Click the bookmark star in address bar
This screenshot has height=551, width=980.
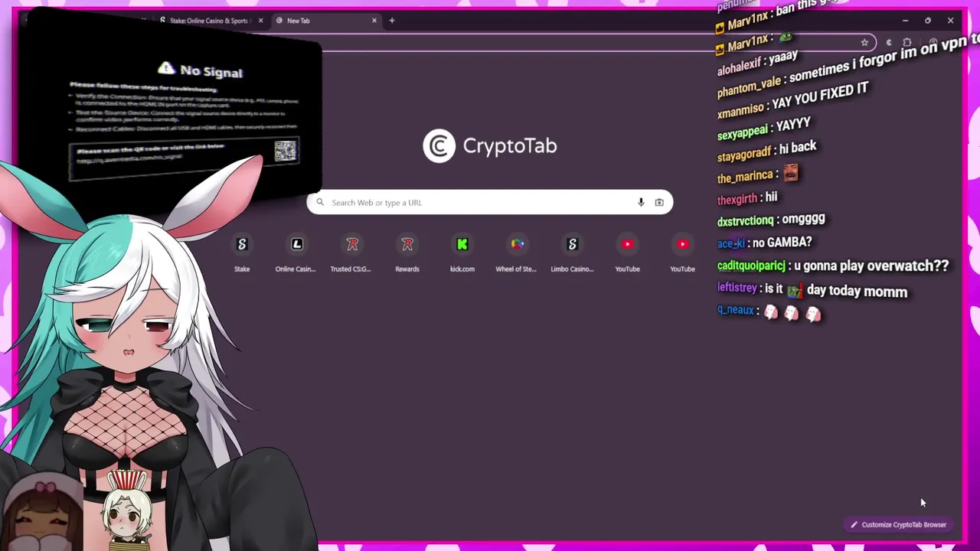pos(864,43)
